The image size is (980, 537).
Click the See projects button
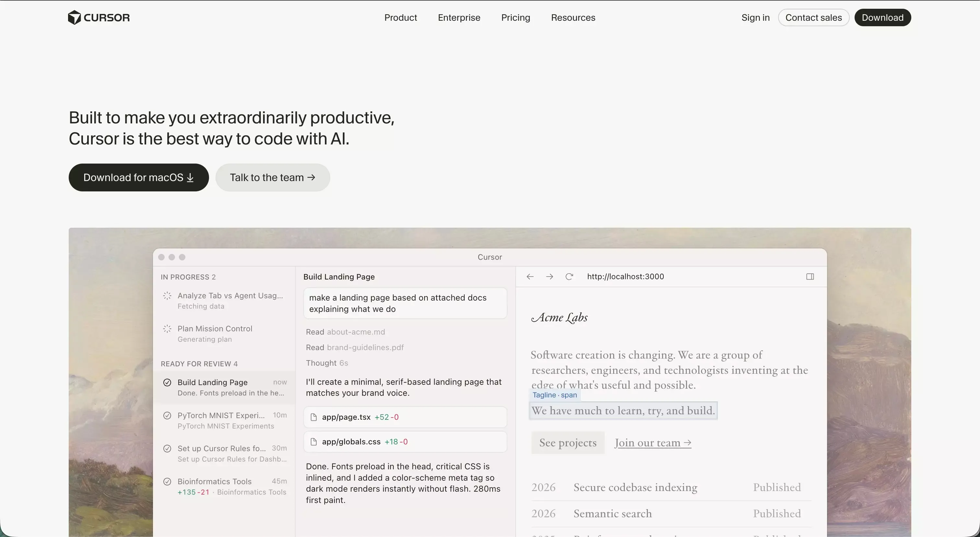tap(567, 443)
